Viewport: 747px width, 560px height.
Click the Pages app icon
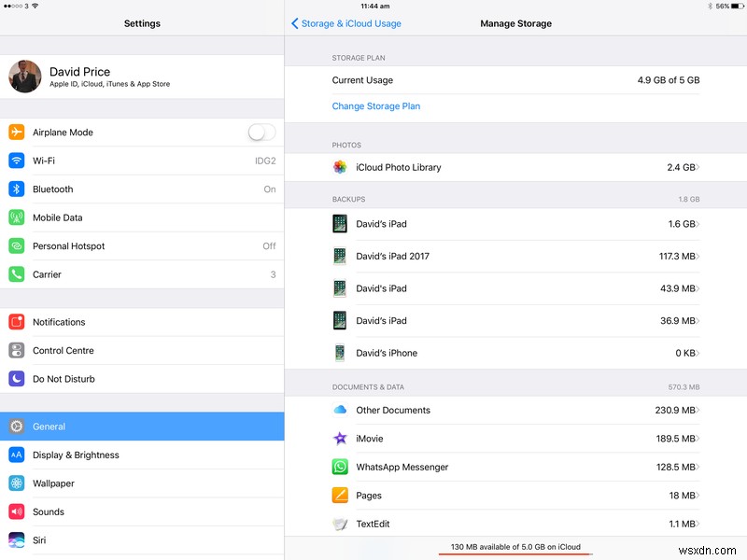pos(340,496)
